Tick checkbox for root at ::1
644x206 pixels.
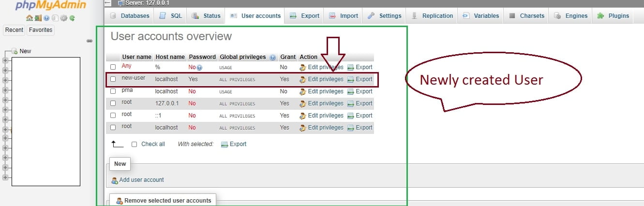pos(113,116)
